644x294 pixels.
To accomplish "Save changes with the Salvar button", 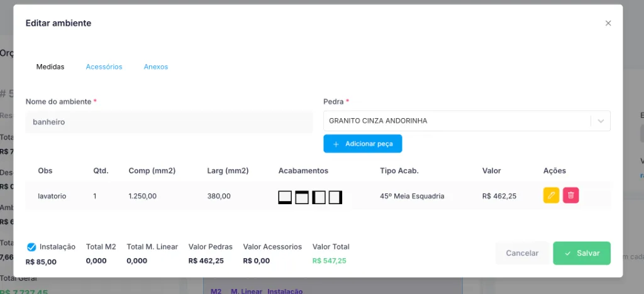I will click(x=582, y=253).
